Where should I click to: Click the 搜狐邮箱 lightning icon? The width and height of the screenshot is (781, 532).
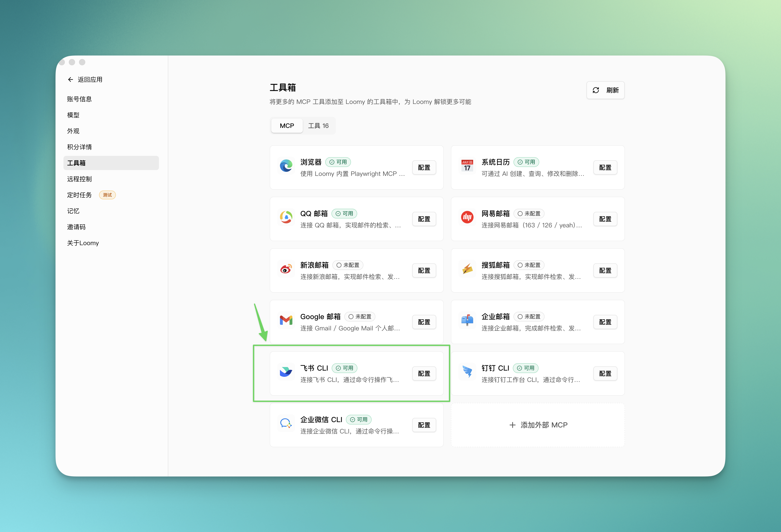pos(467,268)
